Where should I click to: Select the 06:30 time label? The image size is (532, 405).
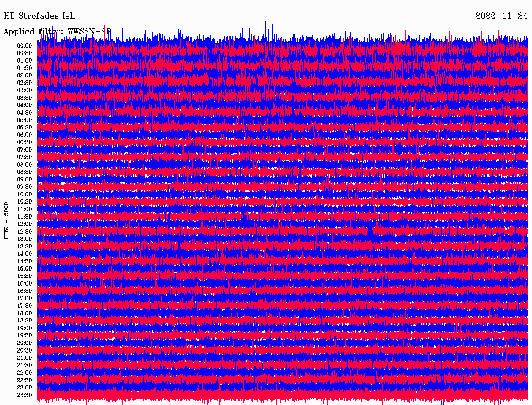tap(24, 142)
